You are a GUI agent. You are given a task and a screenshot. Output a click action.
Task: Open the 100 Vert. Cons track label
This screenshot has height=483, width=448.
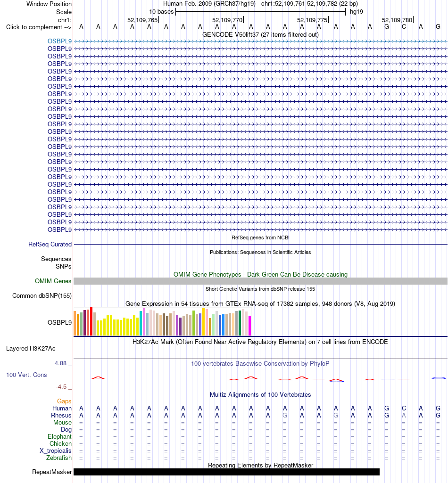pos(26,375)
